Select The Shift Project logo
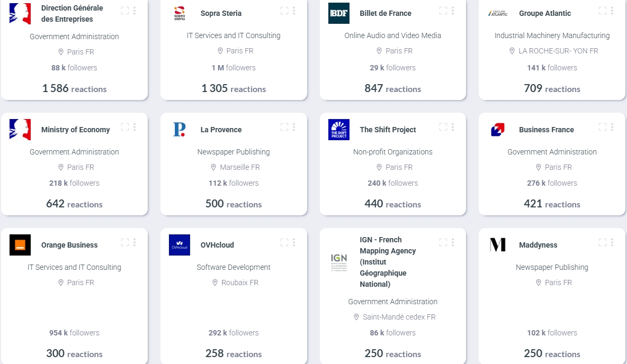627x364 pixels. [339, 130]
